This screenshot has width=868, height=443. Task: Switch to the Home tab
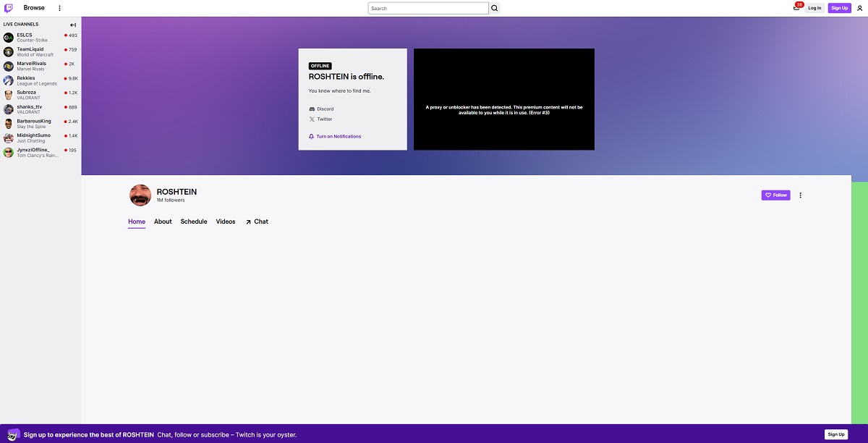[137, 221]
